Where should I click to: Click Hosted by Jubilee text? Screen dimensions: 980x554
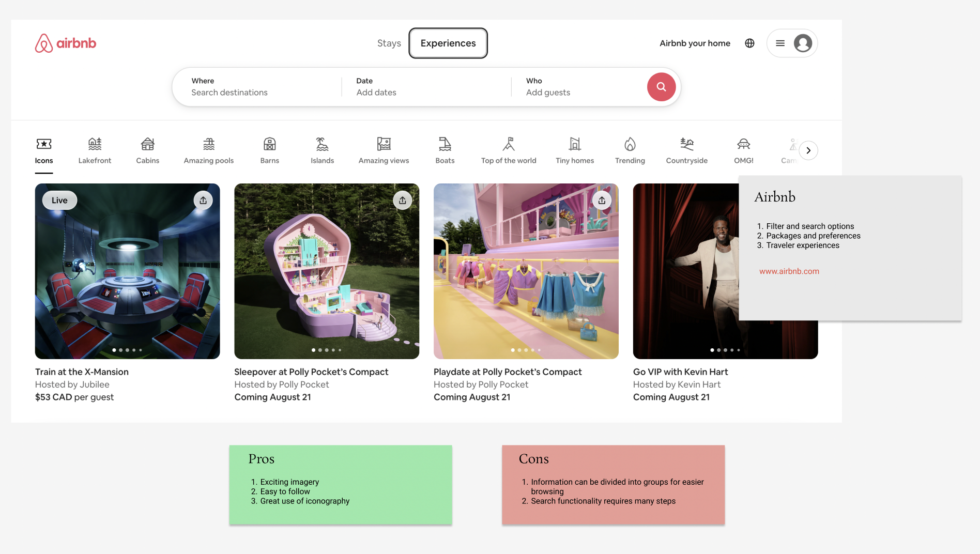pos(72,384)
